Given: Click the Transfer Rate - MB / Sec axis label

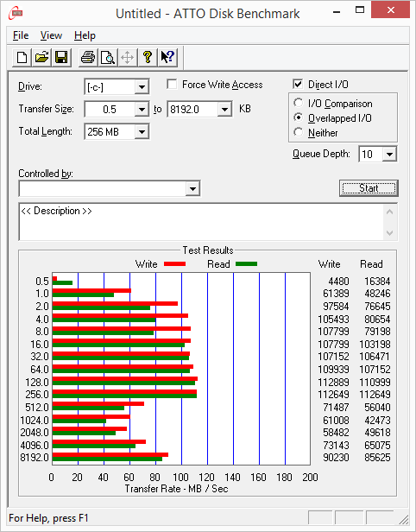Looking at the screenshot, I should [176, 489].
